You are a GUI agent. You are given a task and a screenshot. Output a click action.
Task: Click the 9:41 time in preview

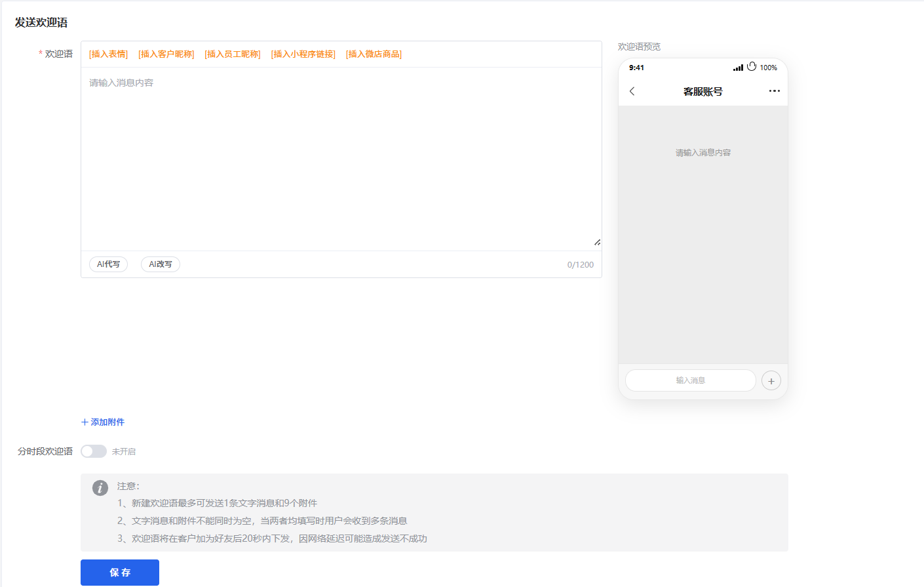(636, 68)
